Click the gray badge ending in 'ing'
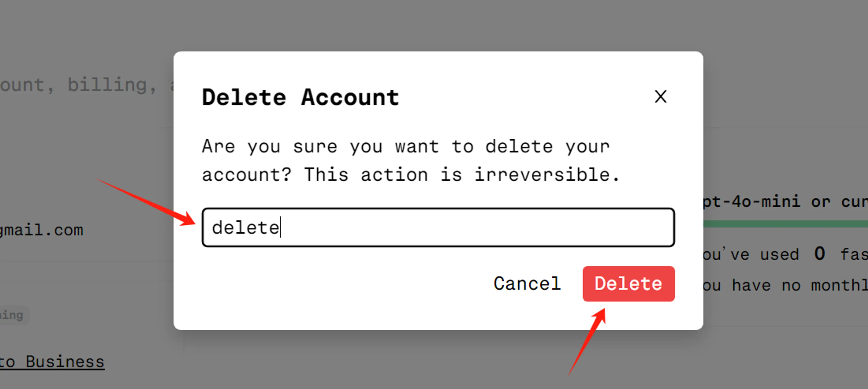Screen dimensions: 868x389 pyautogui.click(x=12, y=315)
